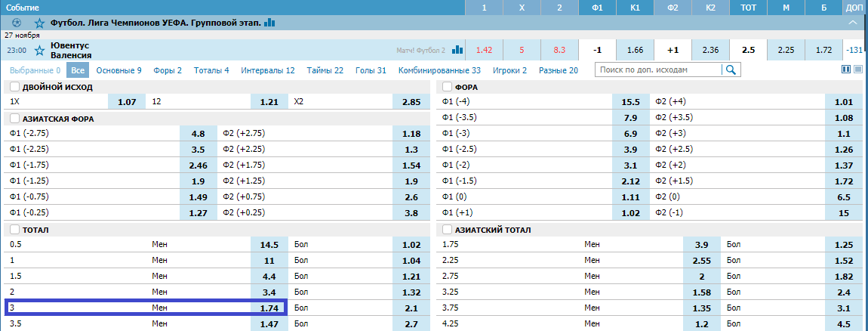This screenshot has width=868, height=331.
Task: Switch to two-column layout icon
Action: pos(845,70)
